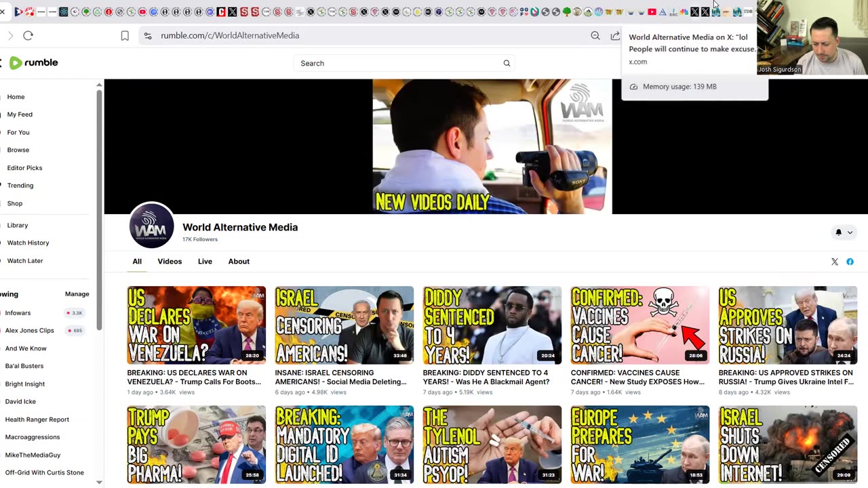Screen dimensions: 868x488
Task: Click the '17K Followers' text
Action: click(x=200, y=239)
